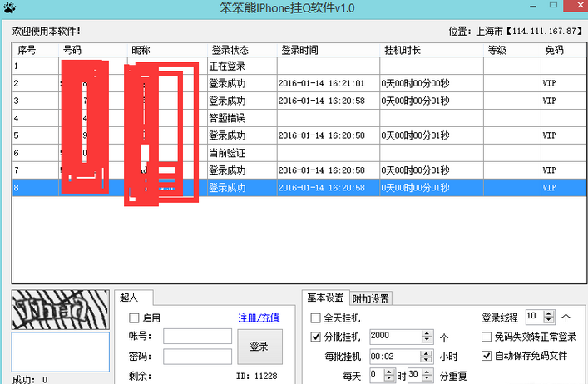Screen dimensions: 588x384
Task: Focus the 密码 input field
Action: (197, 357)
